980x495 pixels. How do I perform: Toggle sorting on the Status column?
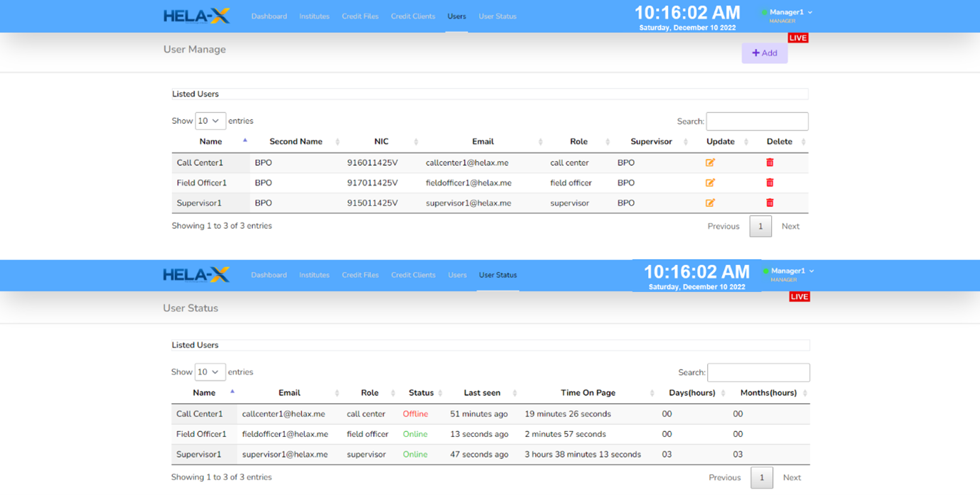421,393
